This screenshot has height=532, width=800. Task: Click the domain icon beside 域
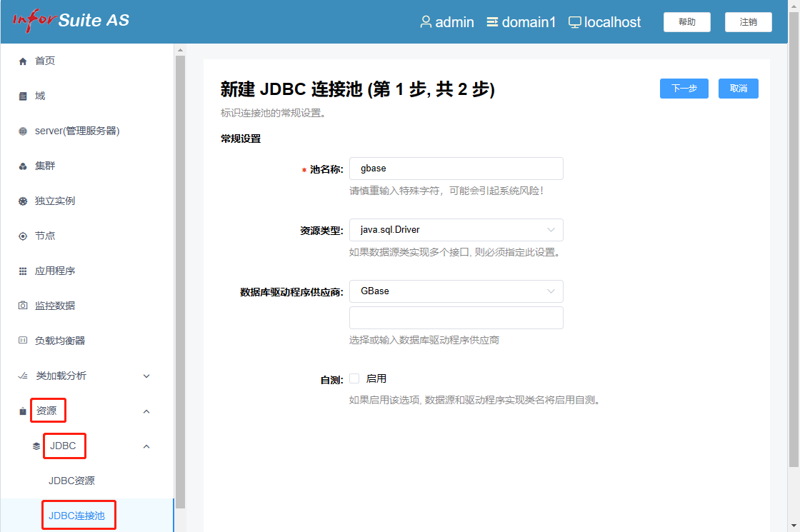click(23, 96)
